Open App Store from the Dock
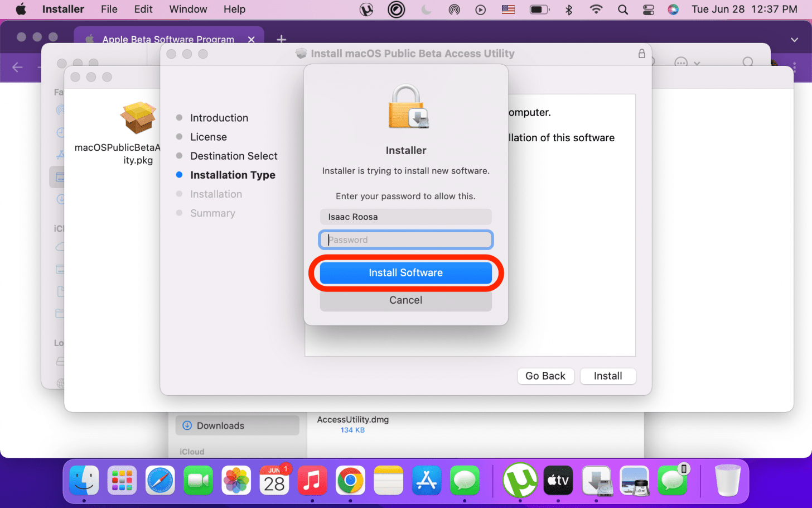This screenshot has height=508, width=812. coord(427,481)
